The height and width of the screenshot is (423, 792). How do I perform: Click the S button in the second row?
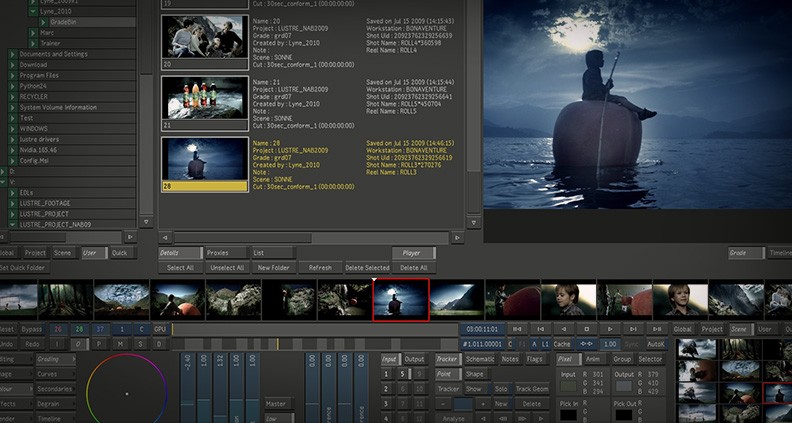[140, 344]
